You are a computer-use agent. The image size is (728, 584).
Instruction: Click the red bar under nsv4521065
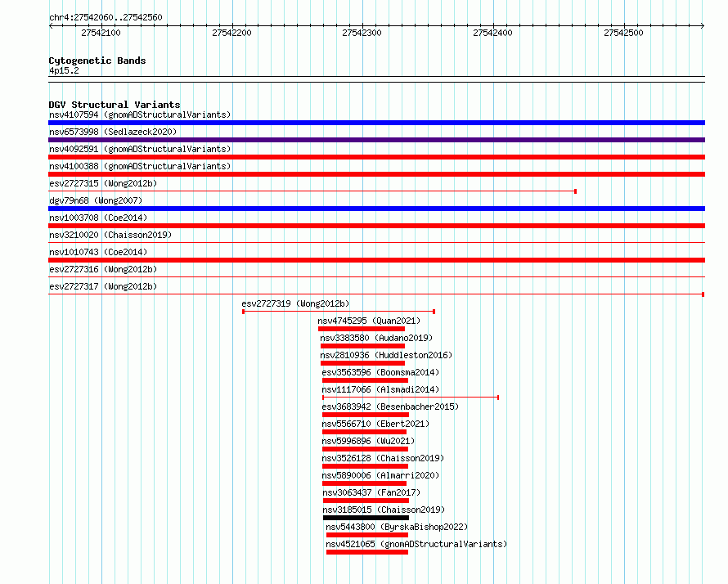point(367,552)
